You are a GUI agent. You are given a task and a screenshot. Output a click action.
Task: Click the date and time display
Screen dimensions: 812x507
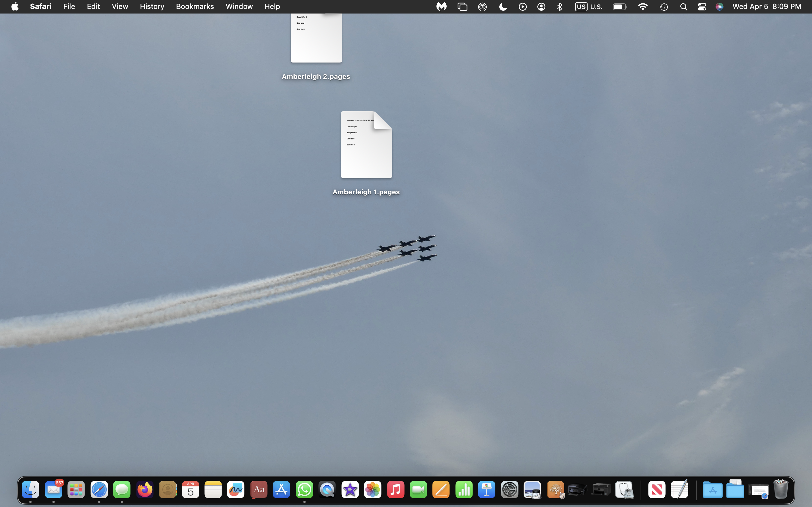coord(767,7)
